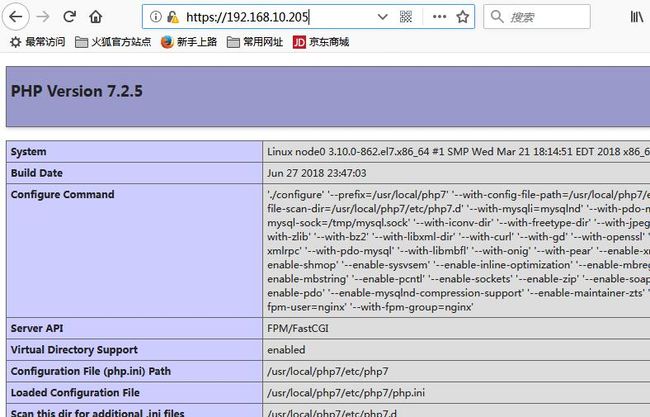The width and height of the screenshot is (650, 417).
Task: Select Scan this dir for additional .ini files label
Action: [97, 413]
